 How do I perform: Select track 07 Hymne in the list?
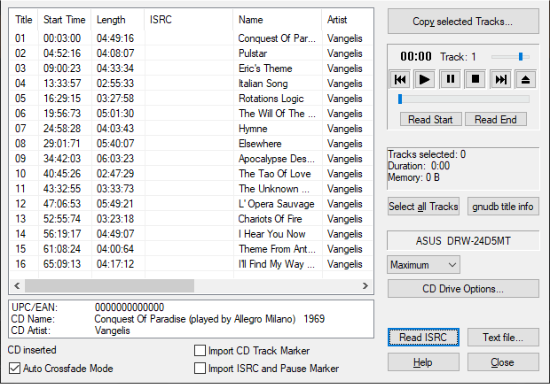pyautogui.click(x=191, y=128)
